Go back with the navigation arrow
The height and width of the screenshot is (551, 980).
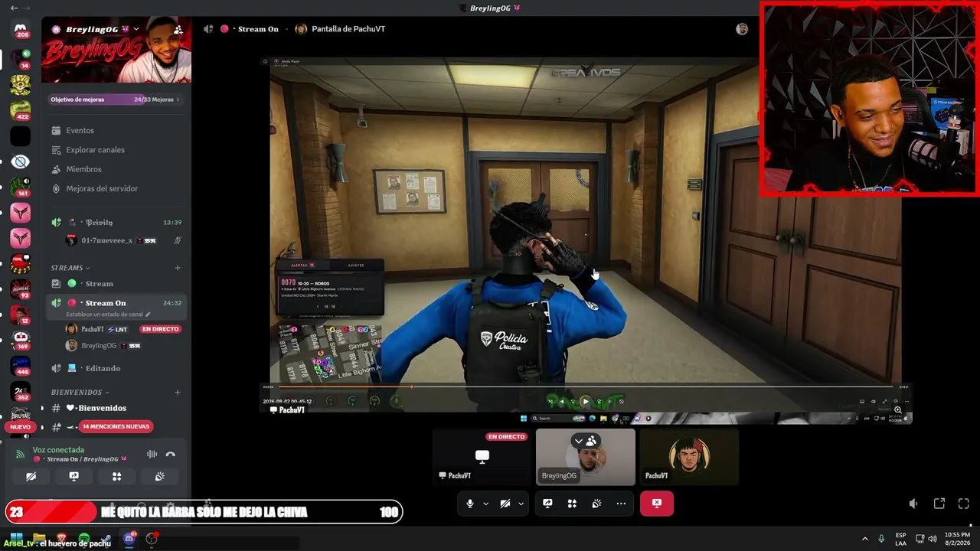(x=14, y=8)
